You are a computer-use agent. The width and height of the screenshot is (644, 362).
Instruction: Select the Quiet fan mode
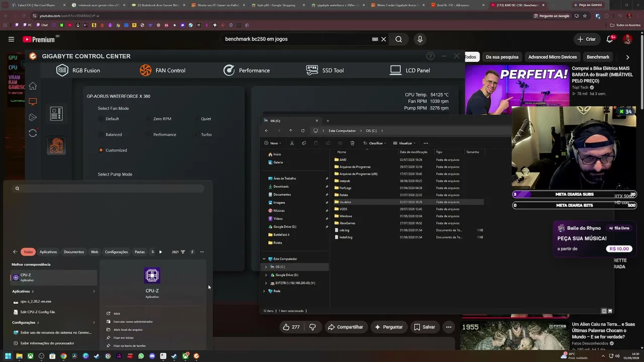202,119
